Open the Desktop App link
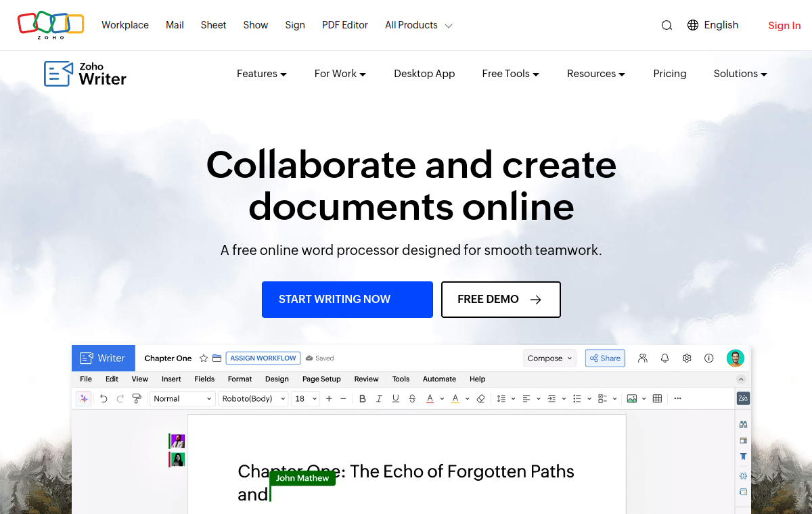This screenshot has width=812, height=514. (424, 74)
